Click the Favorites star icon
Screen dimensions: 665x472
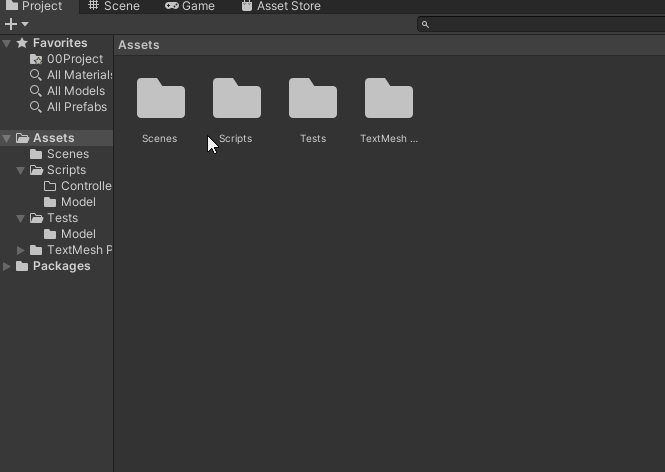tap(22, 43)
